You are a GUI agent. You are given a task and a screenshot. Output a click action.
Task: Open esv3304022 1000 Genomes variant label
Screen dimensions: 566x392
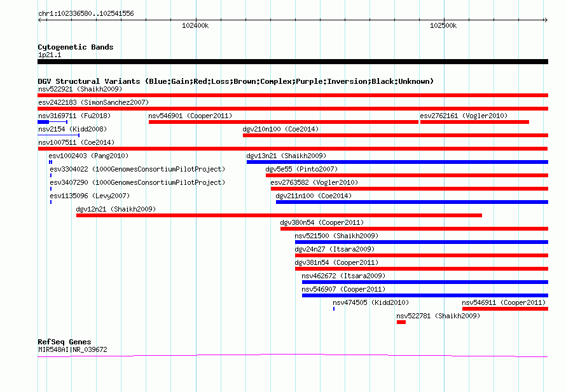[137, 169]
